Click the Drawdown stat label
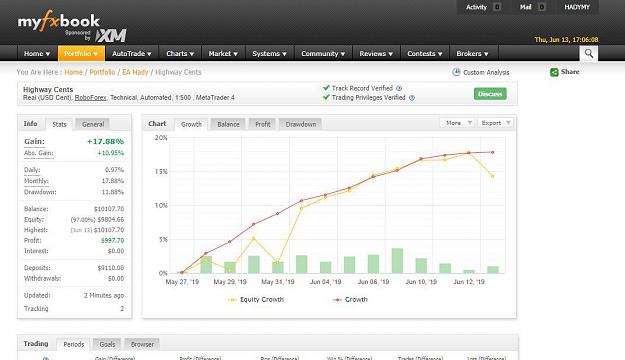This screenshot has height=360, width=625. (x=40, y=192)
